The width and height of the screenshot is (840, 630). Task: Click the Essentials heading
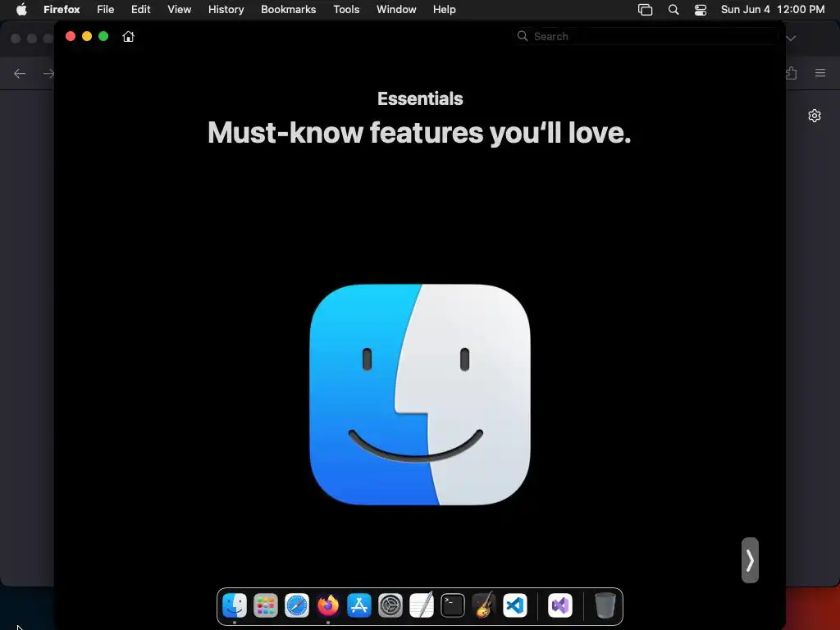pos(420,98)
